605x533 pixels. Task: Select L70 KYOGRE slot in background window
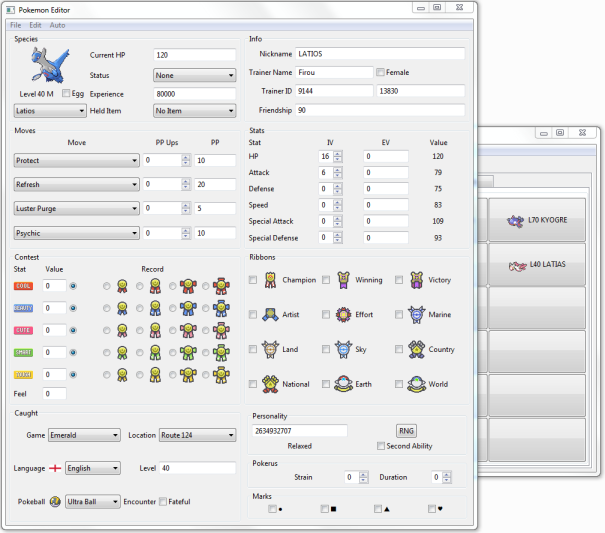(537, 220)
